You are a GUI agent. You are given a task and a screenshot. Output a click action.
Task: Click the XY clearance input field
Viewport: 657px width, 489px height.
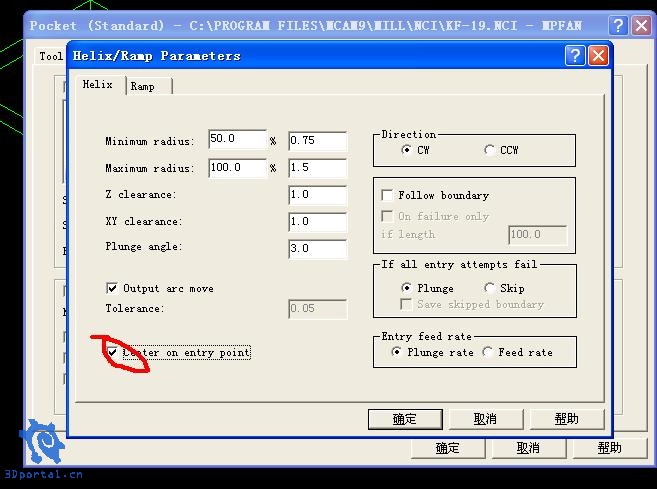pyautogui.click(x=318, y=222)
